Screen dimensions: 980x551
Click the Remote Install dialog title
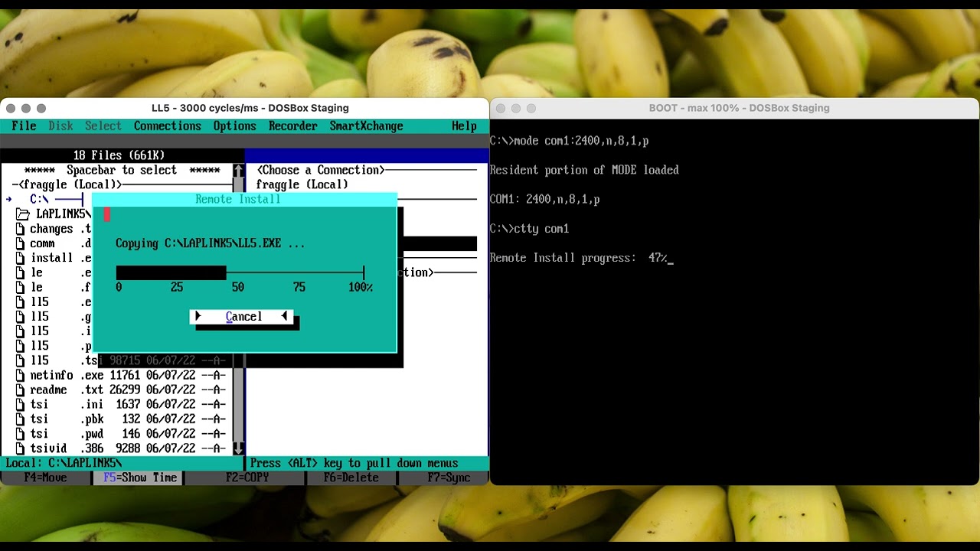(x=237, y=200)
